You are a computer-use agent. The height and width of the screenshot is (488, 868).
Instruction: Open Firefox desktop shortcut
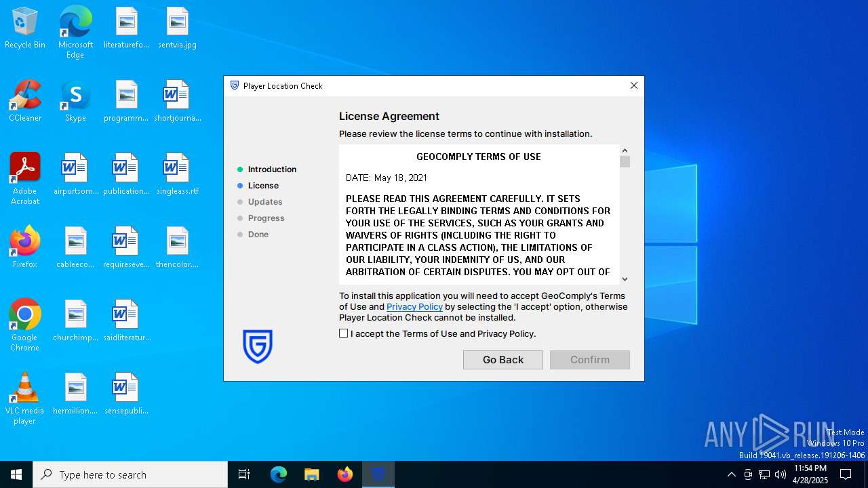tap(25, 248)
